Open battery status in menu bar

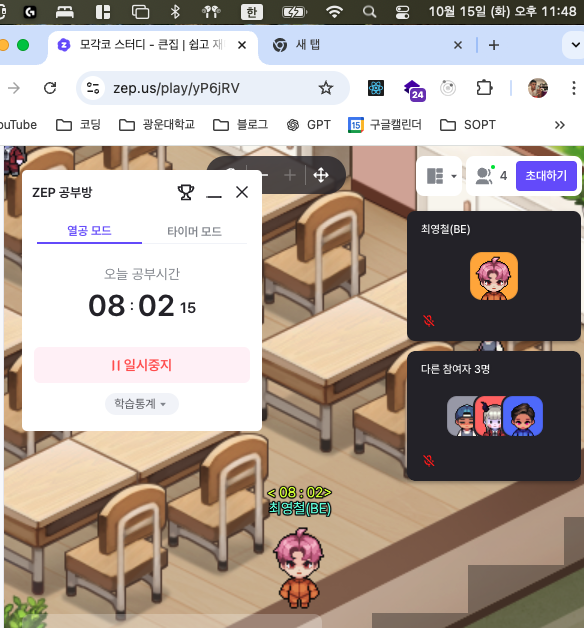pyautogui.click(x=294, y=12)
